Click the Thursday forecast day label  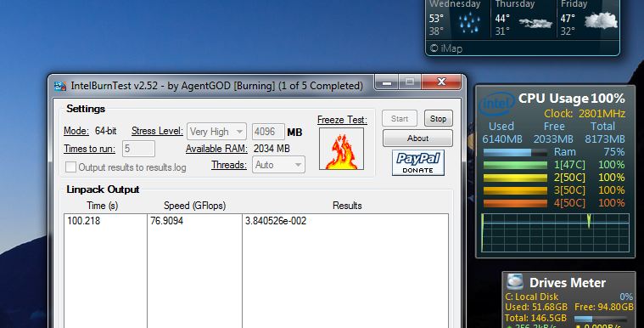515,4
